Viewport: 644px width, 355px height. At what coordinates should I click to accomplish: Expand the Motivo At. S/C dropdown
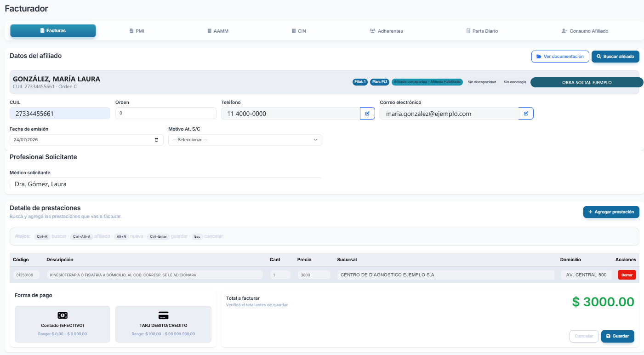pyautogui.click(x=245, y=140)
